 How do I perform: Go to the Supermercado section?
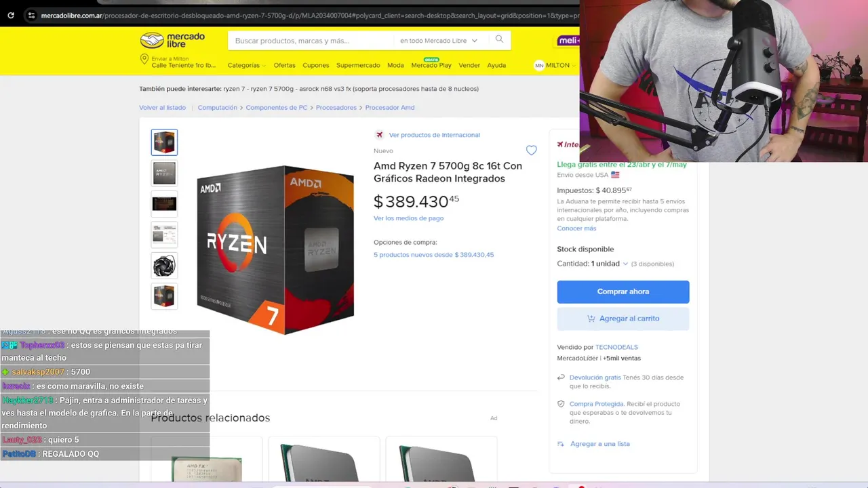point(358,65)
